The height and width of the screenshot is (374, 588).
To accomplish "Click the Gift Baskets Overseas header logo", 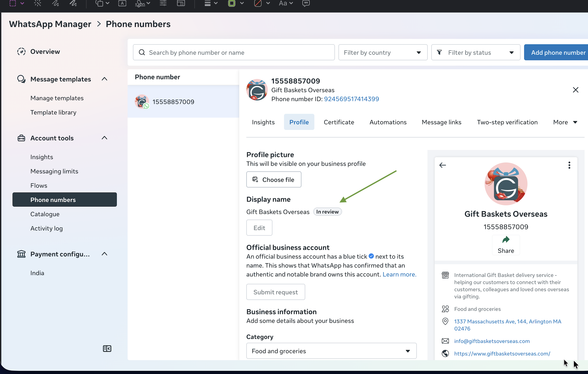I will 257,90.
